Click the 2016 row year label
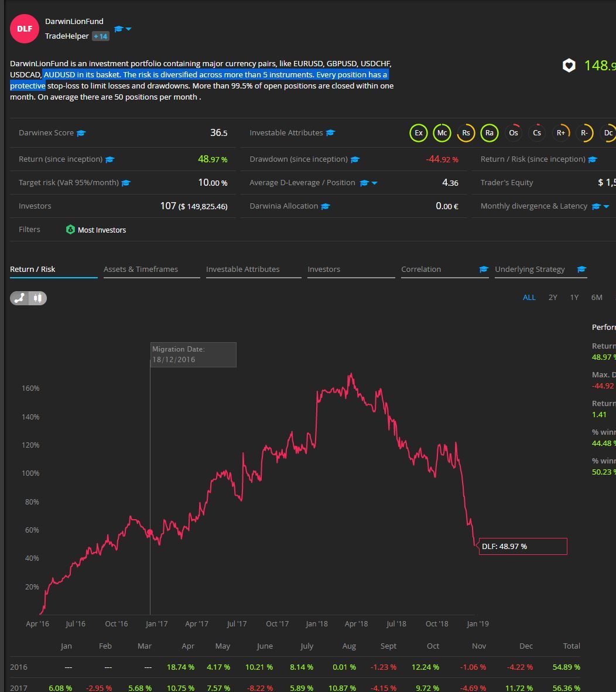The width and height of the screenshot is (616, 692). coord(19,667)
